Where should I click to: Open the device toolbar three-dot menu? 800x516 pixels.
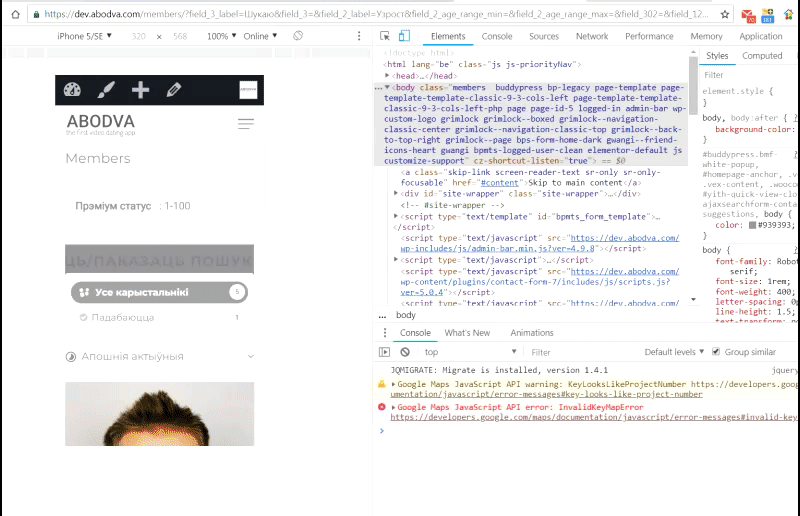tap(359, 36)
